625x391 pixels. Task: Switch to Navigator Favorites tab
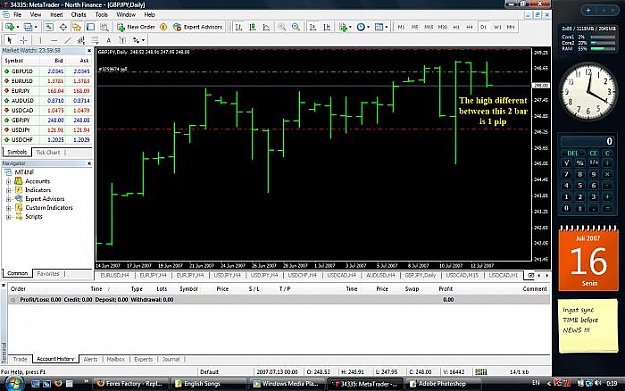[x=48, y=274]
